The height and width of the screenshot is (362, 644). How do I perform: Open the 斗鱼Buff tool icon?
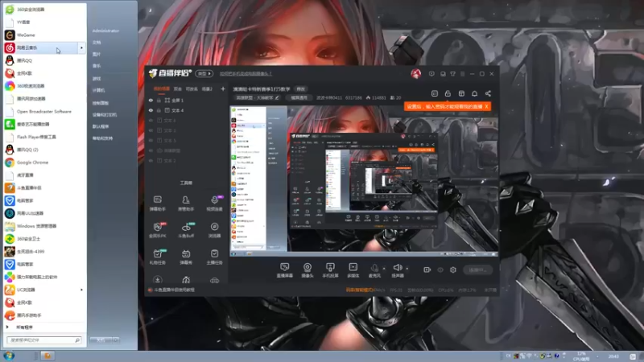[x=186, y=230]
